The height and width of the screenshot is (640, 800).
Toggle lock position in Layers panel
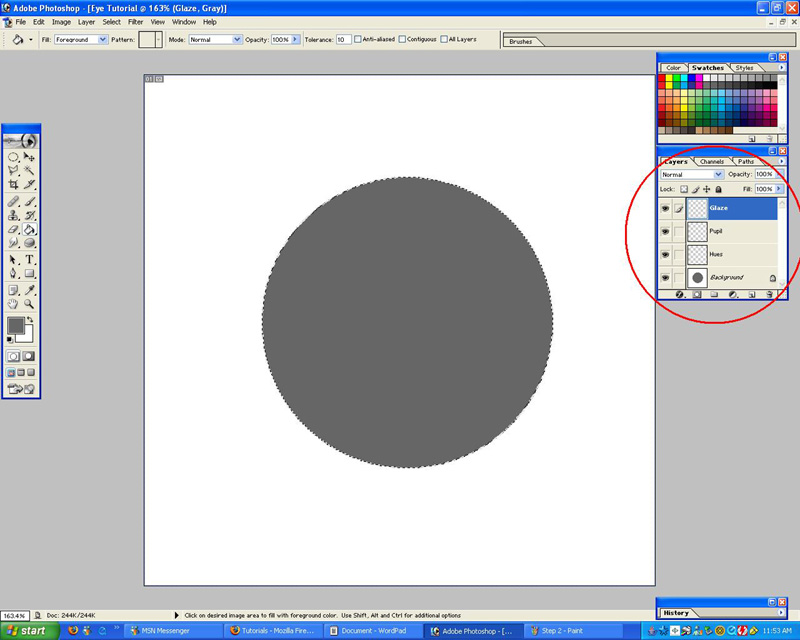[x=707, y=189]
